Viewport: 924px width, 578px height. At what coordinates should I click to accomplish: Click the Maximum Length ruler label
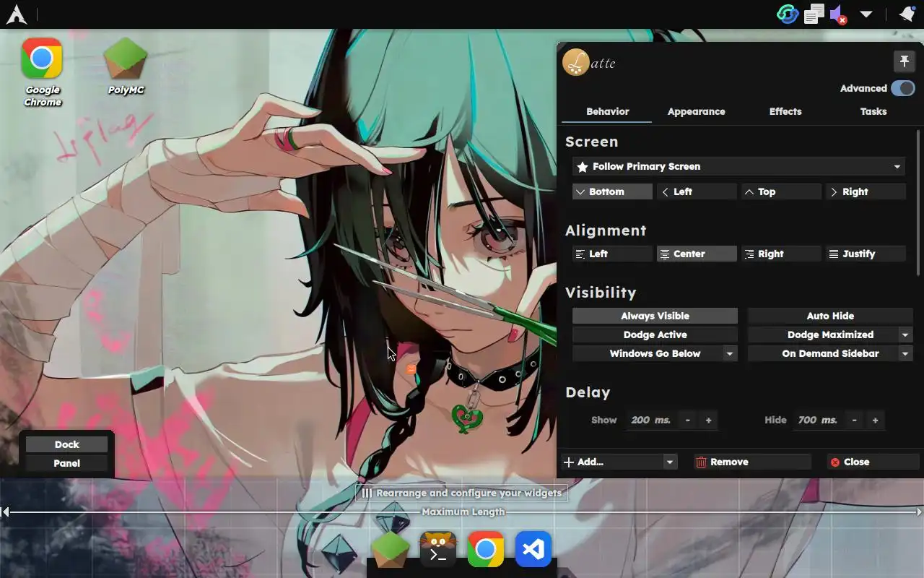click(x=463, y=512)
